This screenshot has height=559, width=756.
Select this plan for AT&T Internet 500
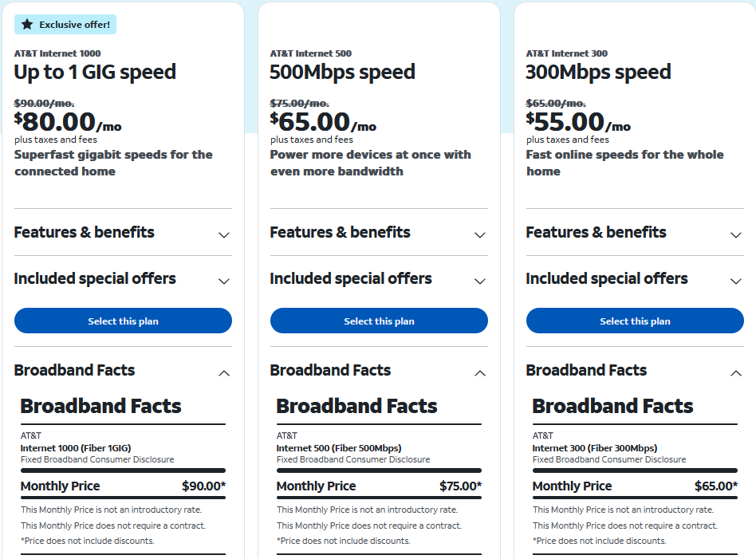pos(379,321)
